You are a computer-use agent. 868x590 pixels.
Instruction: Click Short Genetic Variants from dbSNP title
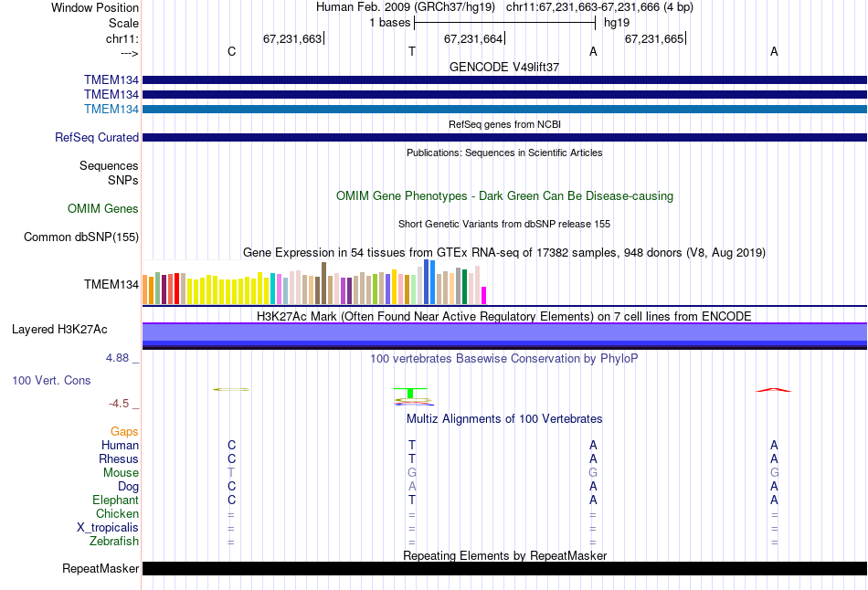coord(504,224)
